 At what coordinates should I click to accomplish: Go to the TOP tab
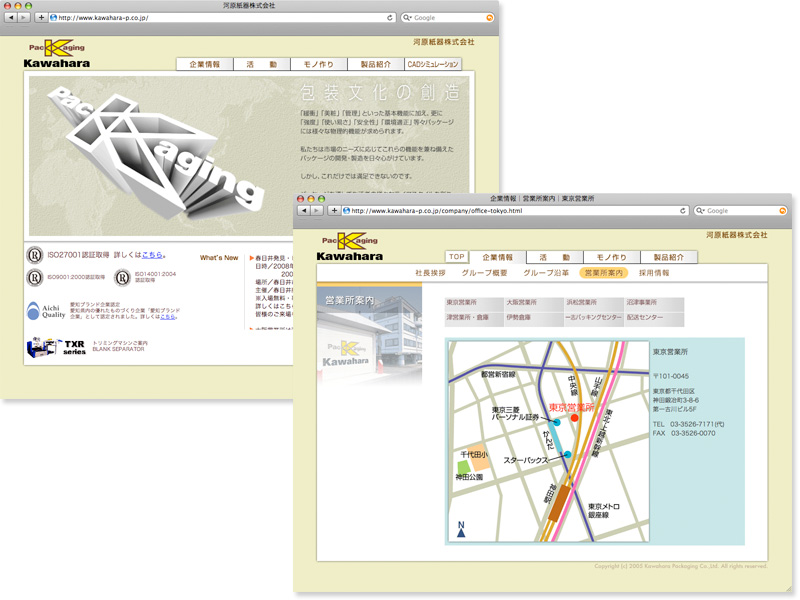(457, 257)
